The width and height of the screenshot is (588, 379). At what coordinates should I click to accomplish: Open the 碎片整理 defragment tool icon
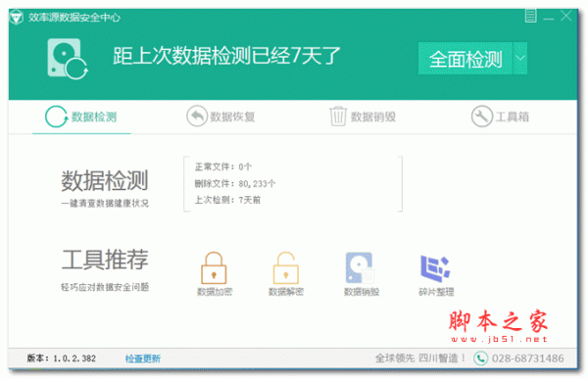436,275
